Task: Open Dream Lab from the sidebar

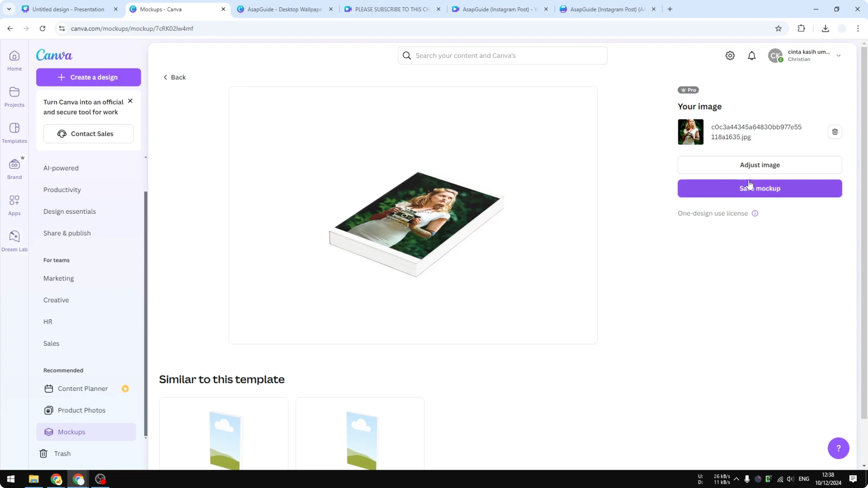Action: [x=14, y=240]
